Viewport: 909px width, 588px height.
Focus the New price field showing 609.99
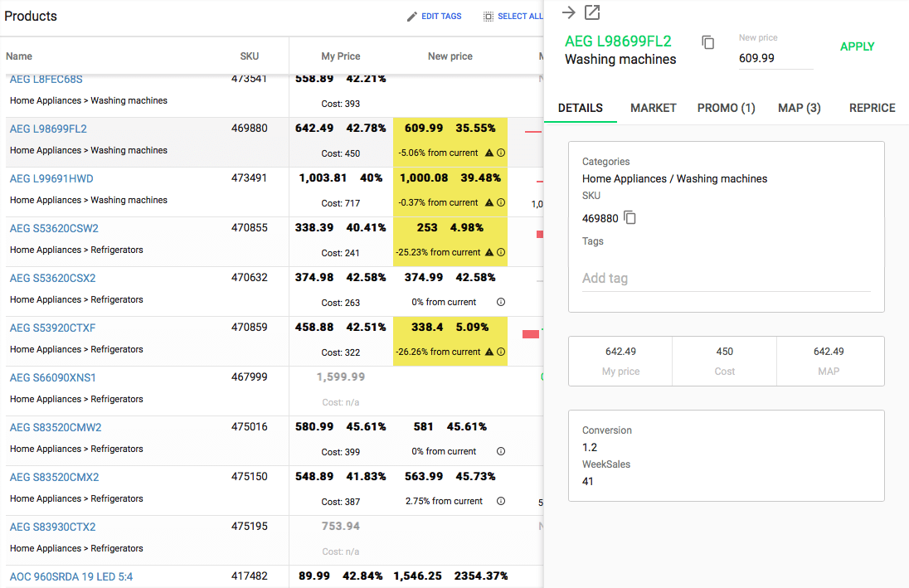pos(775,58)
